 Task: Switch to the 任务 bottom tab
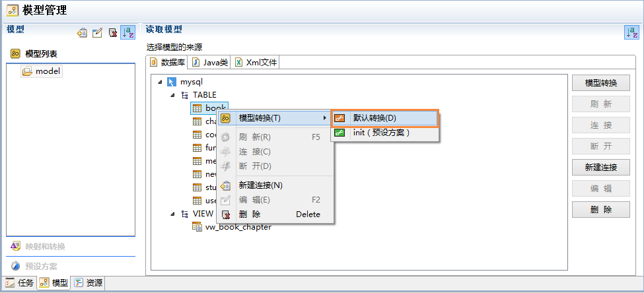point(20,282)
